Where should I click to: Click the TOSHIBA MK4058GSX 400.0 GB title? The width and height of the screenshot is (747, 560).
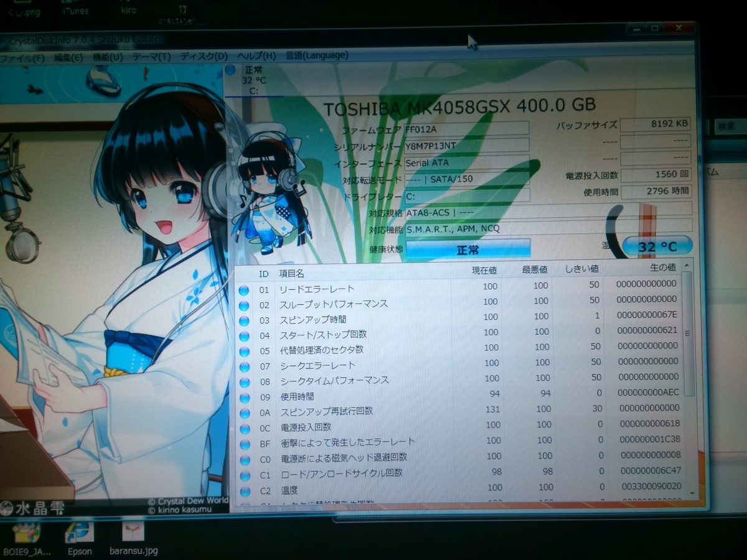click(459, 106)
